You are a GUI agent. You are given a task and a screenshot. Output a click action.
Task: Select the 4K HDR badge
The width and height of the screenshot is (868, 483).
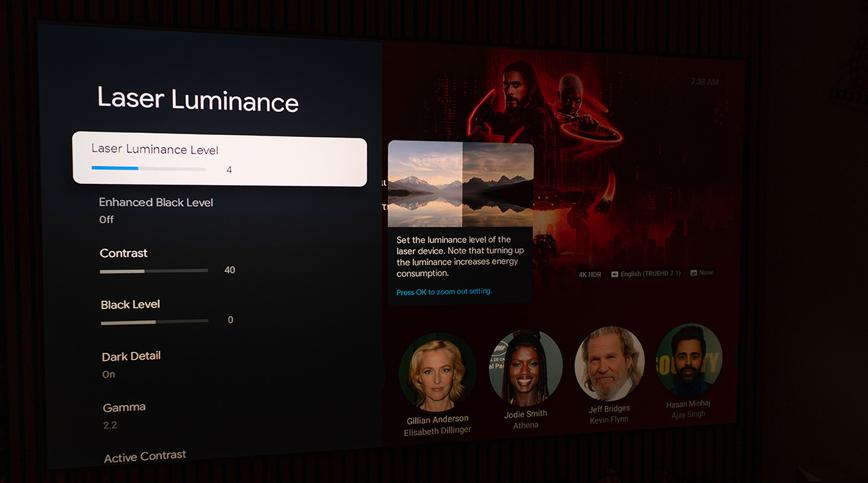point(590,275)
